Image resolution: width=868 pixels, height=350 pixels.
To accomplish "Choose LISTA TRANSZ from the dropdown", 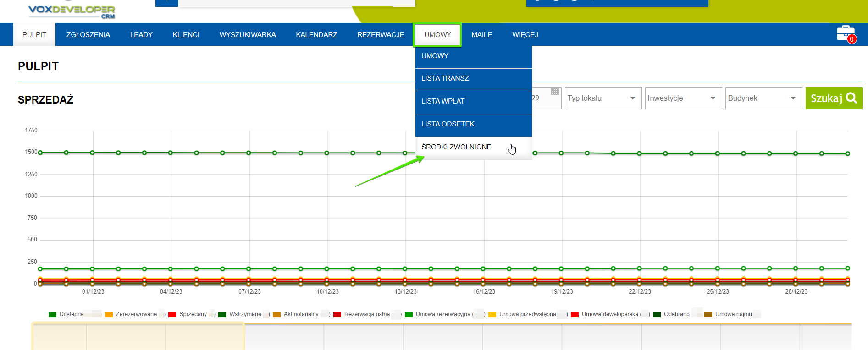I will [474, 80].
